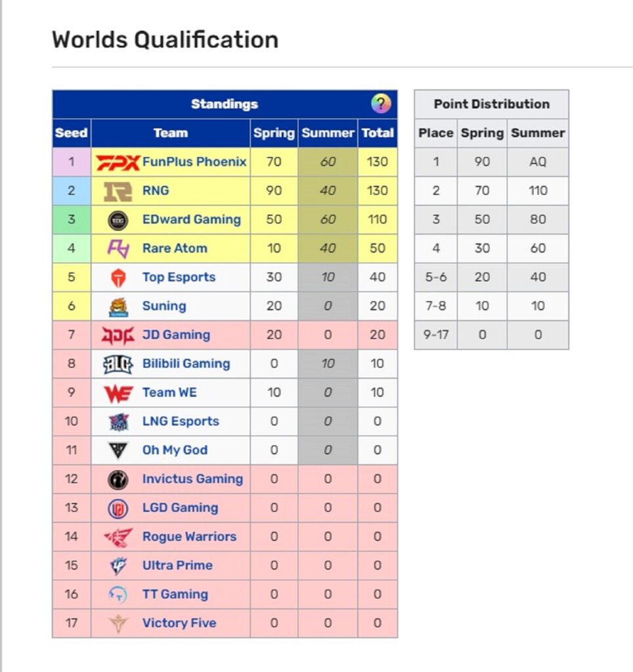Click the Invictus Gaming black logo

click(x=118, y=480)
